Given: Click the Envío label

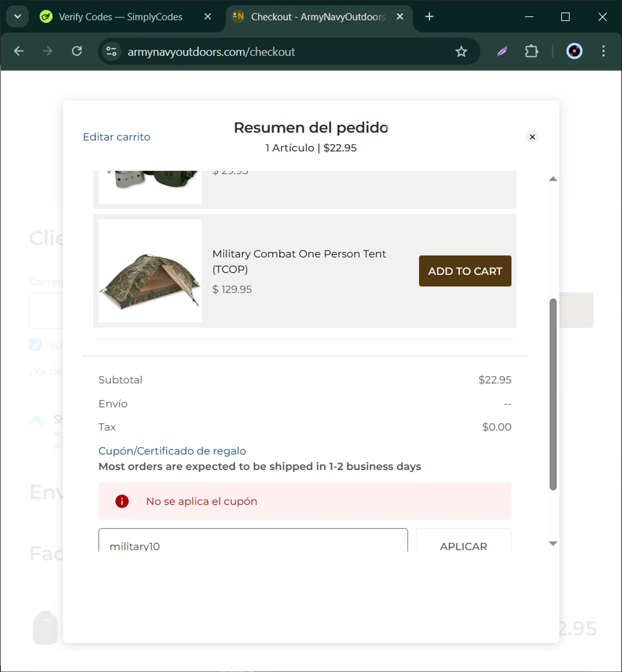Looking at the screenshot, I should 113,404.
